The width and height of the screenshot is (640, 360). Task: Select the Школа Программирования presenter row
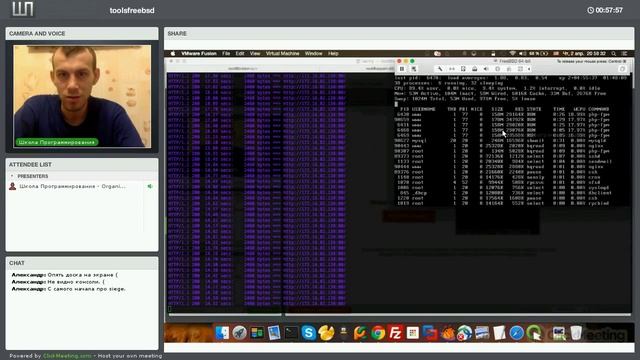(x=82, y=186)
